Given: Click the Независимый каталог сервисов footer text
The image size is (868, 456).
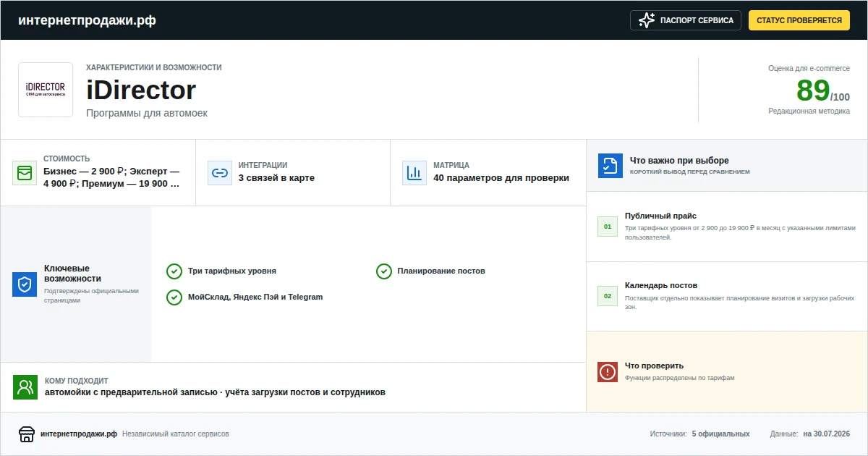Looking at the screenshot, I should coord(175,434).
